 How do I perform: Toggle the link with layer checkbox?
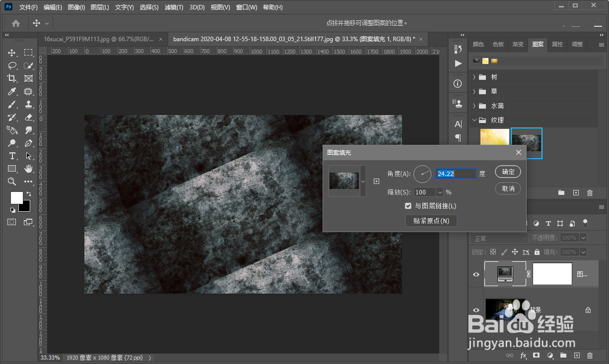[408, 206]
